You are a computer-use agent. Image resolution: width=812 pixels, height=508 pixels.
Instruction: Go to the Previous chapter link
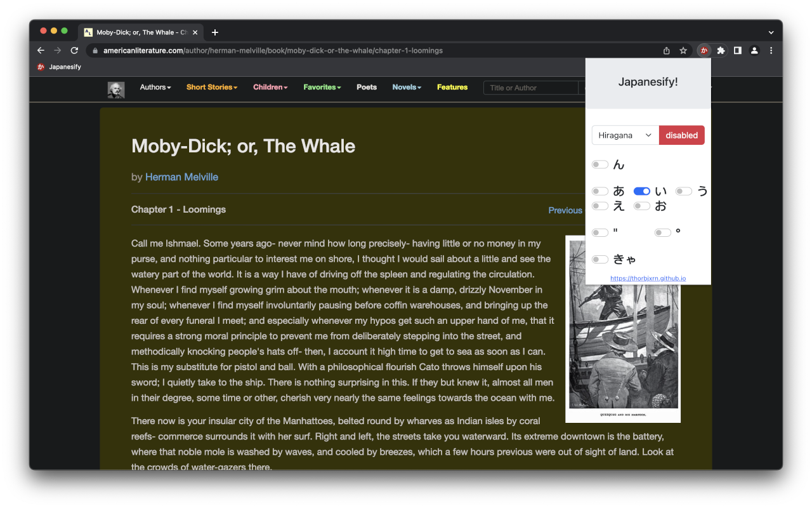[565, 210]
